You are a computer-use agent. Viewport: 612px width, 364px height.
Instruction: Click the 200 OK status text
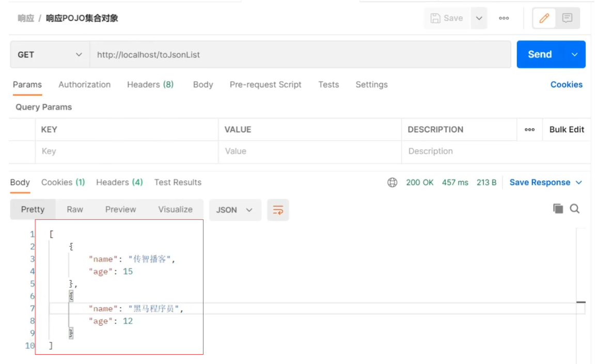(419, 183)
